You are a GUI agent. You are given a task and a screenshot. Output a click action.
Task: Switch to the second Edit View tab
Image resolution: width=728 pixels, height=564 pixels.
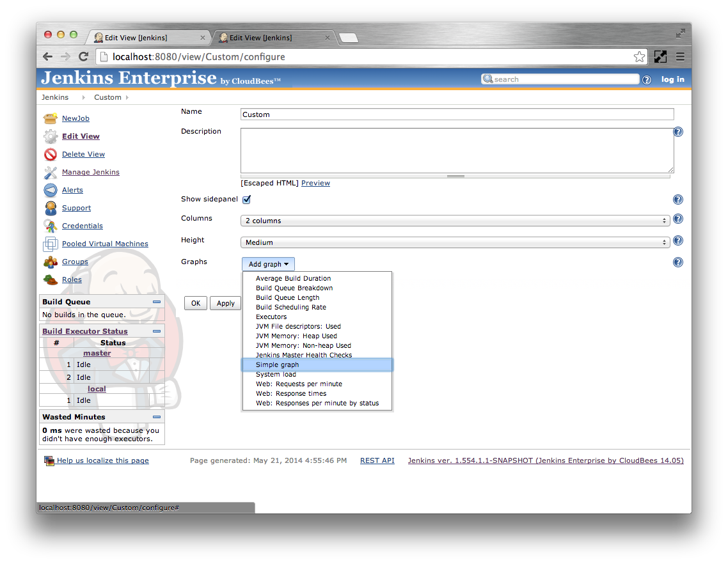point(274,38)
